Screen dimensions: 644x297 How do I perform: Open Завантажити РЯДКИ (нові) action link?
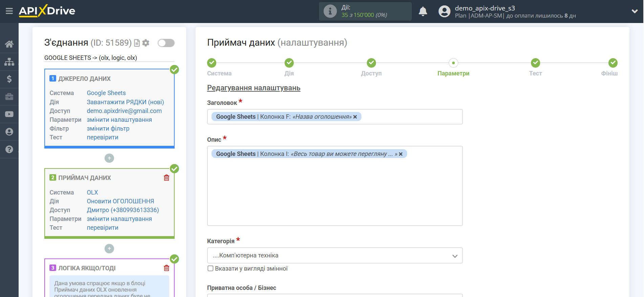point(125,102)
